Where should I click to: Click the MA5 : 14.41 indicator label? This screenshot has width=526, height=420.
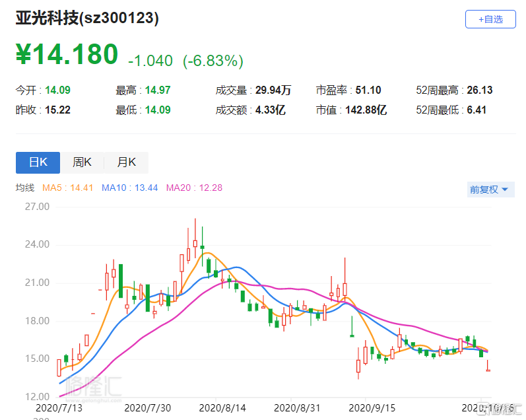tap(67, 188)
